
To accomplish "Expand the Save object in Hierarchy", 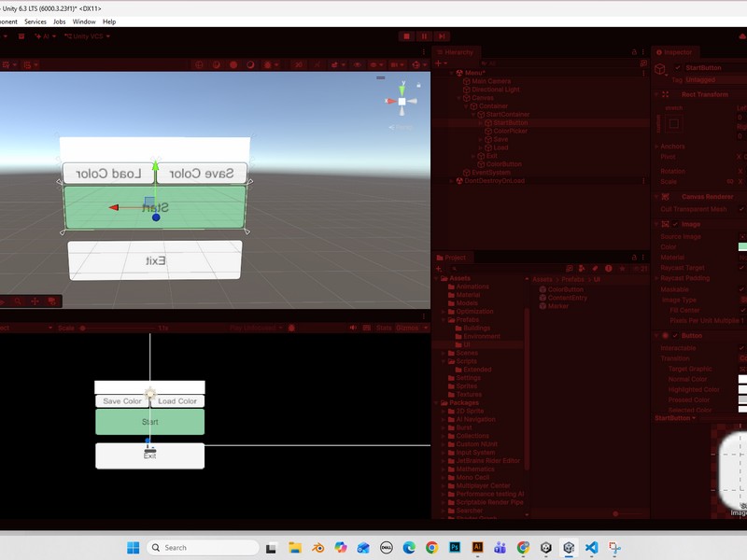I will pyautogui.click(x=481, y=139).
